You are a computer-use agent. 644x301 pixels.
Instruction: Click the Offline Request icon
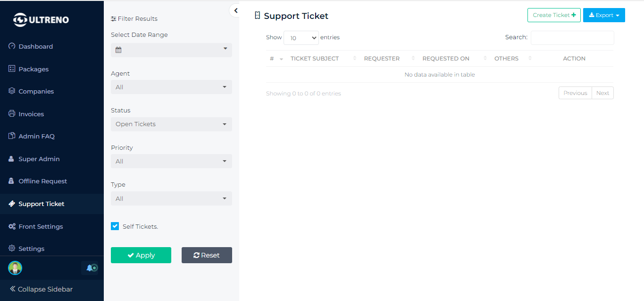click(x=12, y=181)
